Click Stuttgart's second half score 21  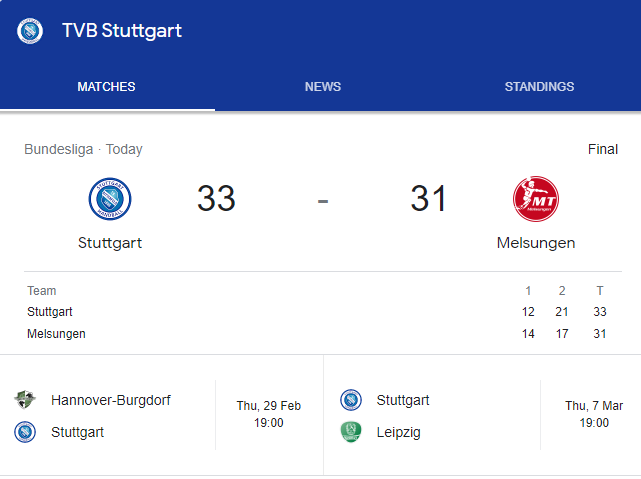562,312
